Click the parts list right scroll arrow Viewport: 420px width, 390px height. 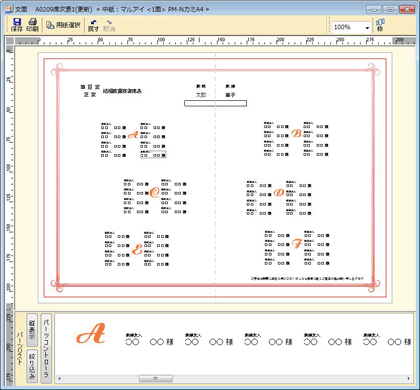pyautogui.click(x=408, y=378)
